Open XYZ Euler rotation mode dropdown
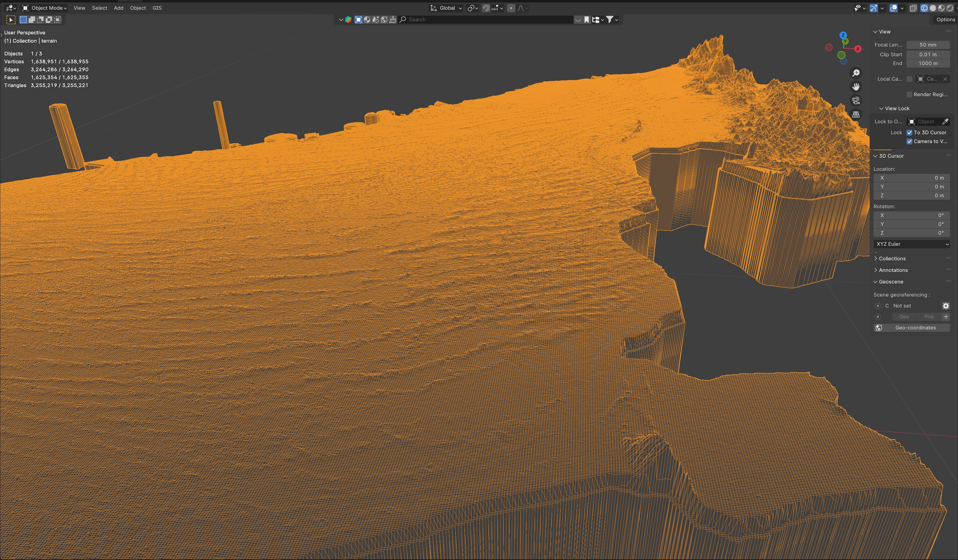958x560 pixels. click(912, 244)
